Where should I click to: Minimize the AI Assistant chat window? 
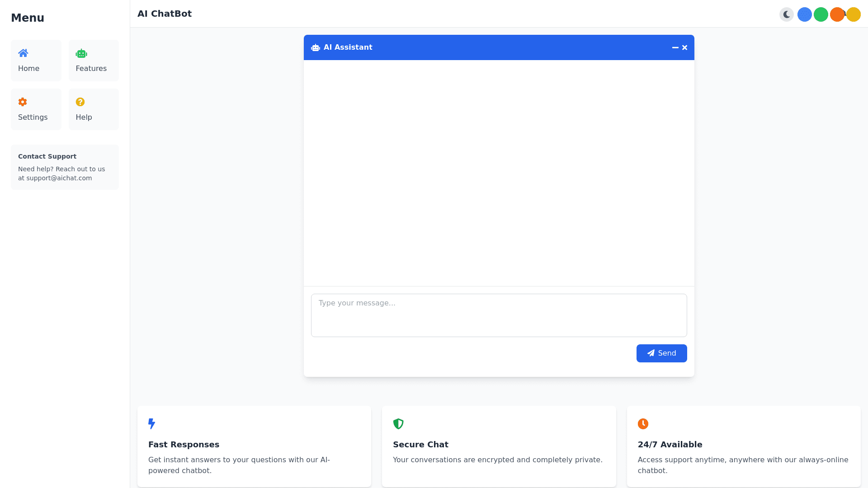click(675, 47)
